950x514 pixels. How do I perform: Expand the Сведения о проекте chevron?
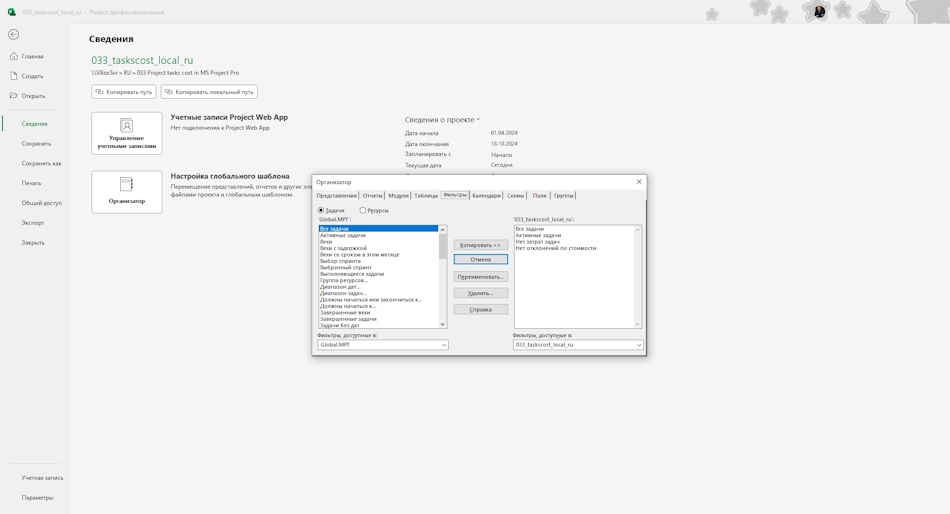(478, 119)
